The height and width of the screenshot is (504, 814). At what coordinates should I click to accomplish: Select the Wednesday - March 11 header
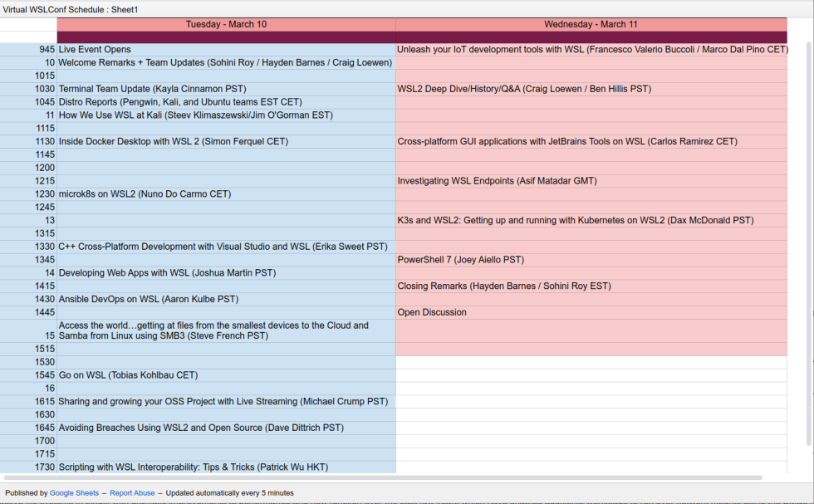click(591, 24)
